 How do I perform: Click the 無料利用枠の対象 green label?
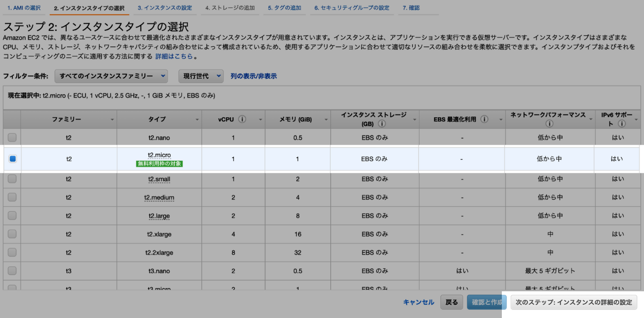159,164
